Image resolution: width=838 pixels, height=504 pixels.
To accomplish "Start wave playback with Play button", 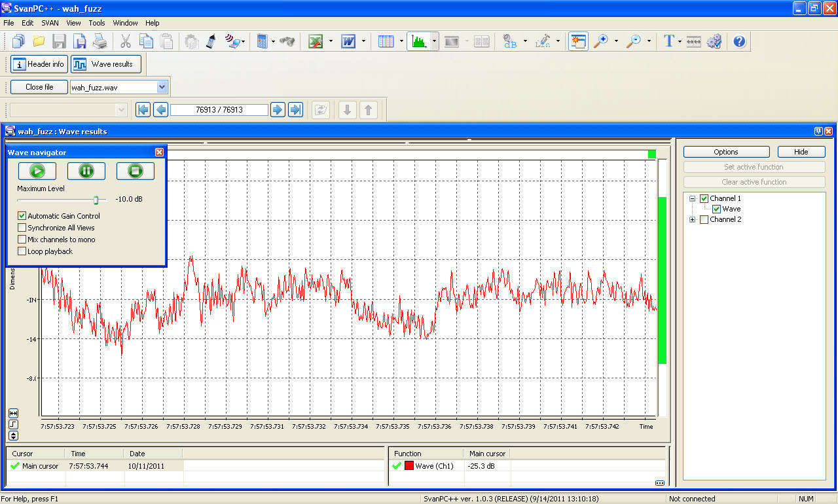I will 37,171.
